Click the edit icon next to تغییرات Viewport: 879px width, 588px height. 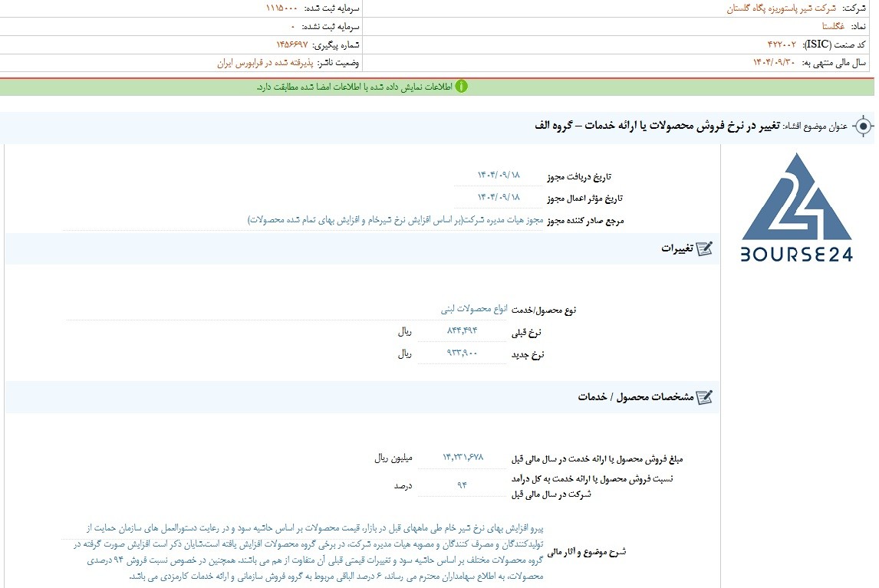(704, 248)
